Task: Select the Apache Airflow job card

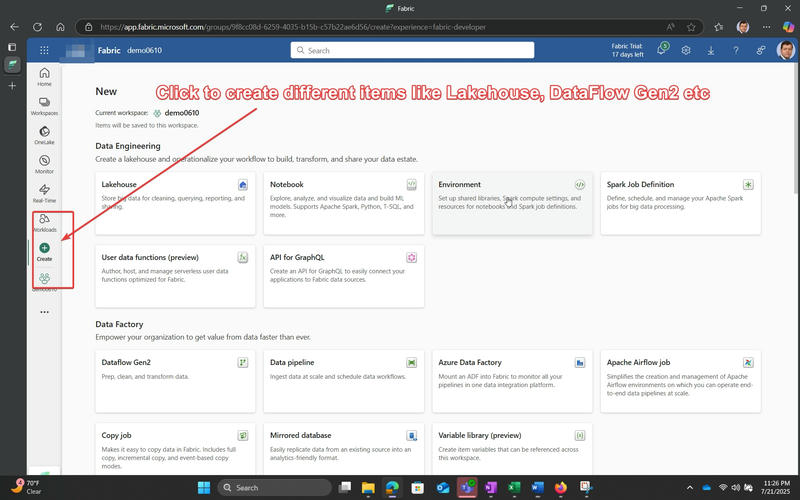Action: click(x=681, y=381)
